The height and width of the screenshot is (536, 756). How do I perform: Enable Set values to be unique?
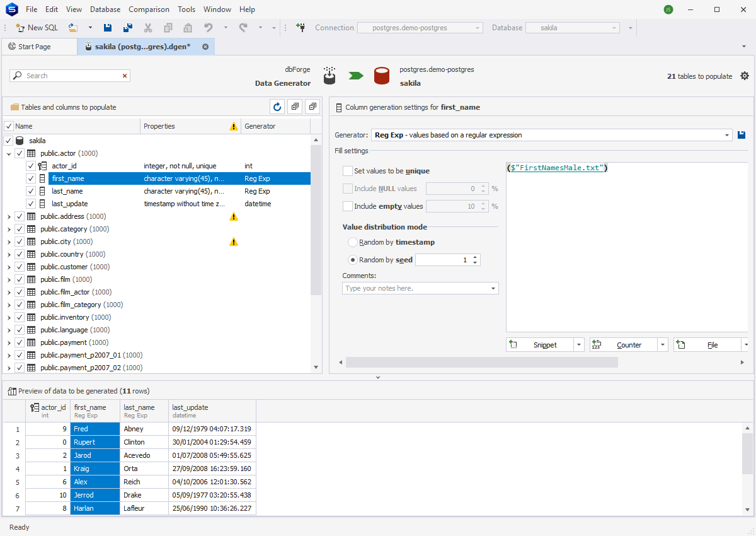[x=347, y=171]
